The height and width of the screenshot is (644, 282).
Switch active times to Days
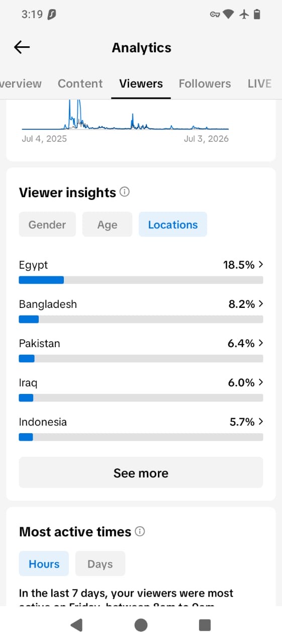(x=100, y=563)
